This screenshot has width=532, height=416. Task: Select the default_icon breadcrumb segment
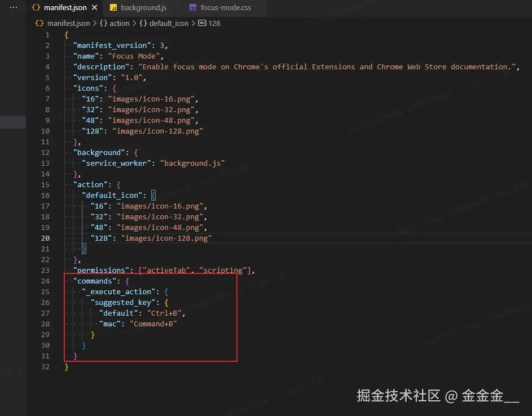click(169, 24)
